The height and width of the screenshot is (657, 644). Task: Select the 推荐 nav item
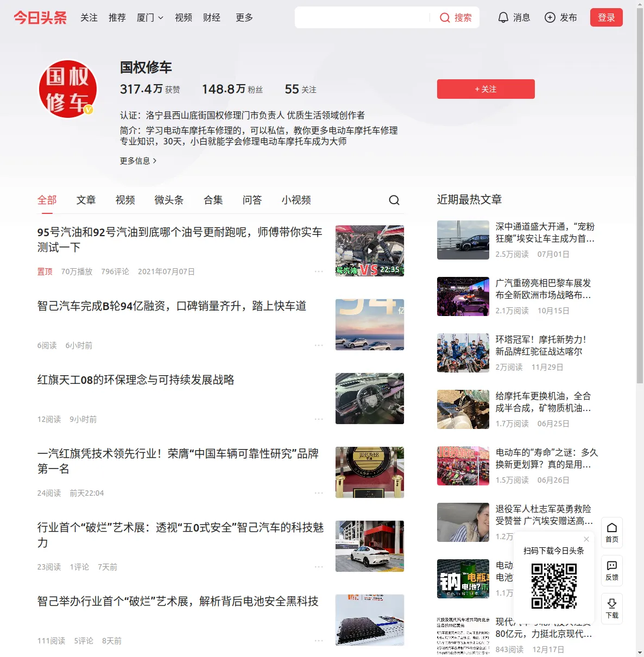point(117,17)
